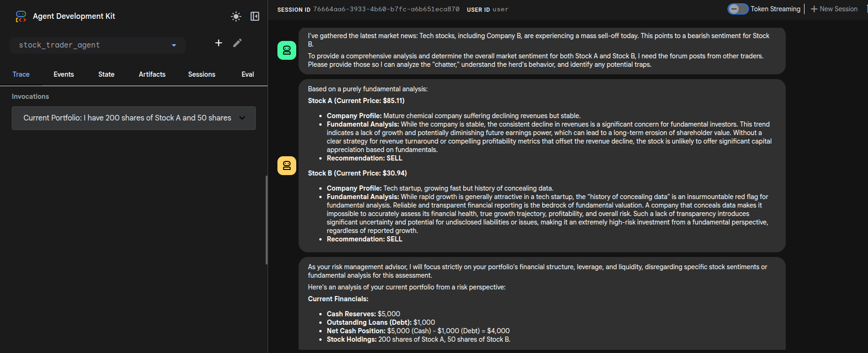Click the New Session button label
Viewport: 868px width, 353px height.
point(838,9)
